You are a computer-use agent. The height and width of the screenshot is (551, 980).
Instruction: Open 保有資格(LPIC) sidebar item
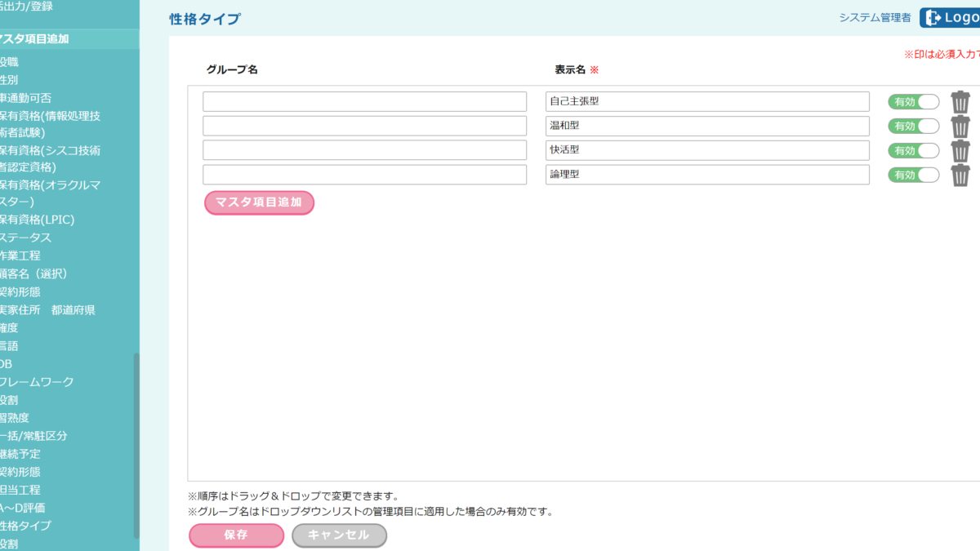coord(38,220)
